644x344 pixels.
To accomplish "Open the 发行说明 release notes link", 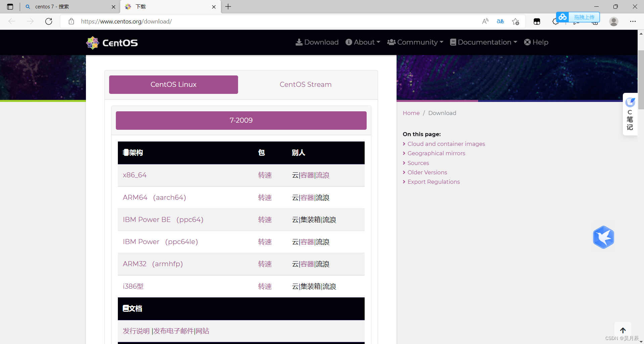I will tap(136, 331).
